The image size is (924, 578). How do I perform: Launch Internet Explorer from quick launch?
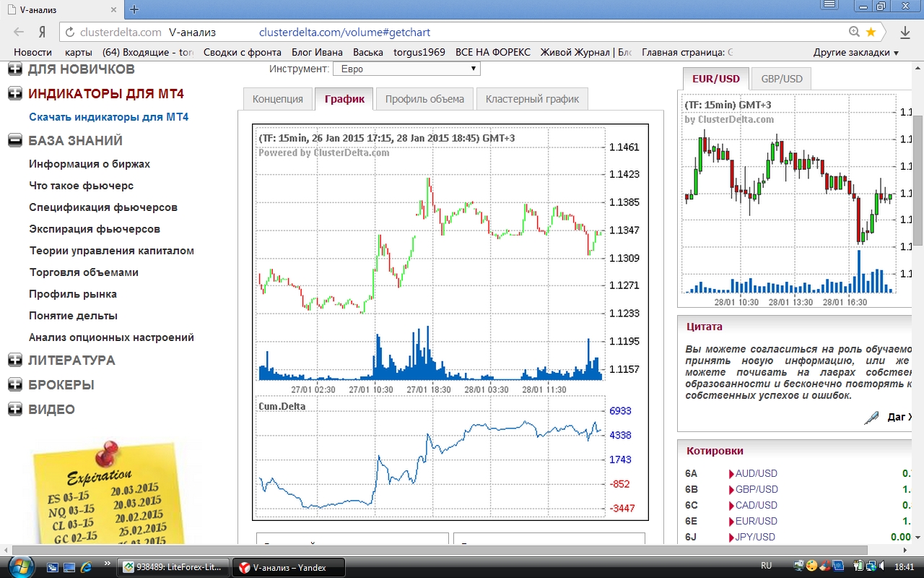click(86, 566)
